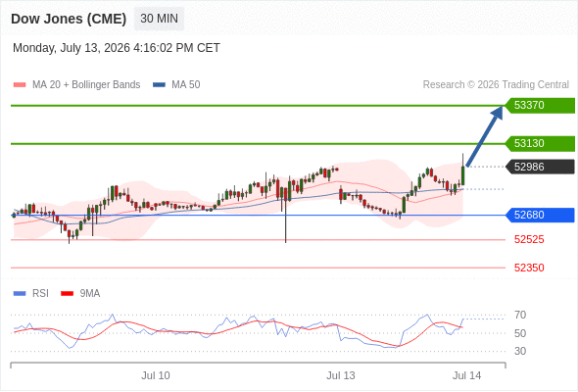Select the 53130 resistance price tag
This screenshot has width=578, height=392.
[x=540, y=143]
